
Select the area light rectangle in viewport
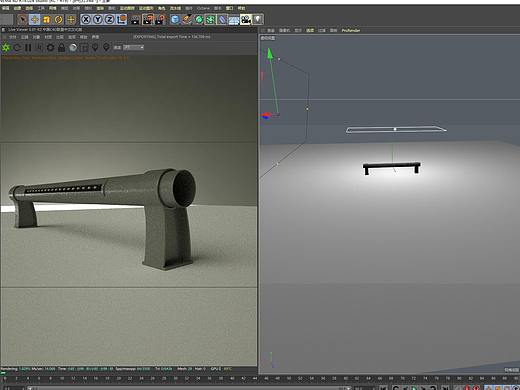[x=396, y=129]
